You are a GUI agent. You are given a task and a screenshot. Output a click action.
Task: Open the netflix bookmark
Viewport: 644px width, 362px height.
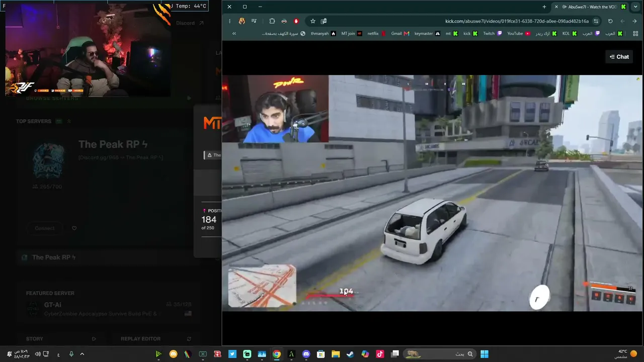(376, 34)
